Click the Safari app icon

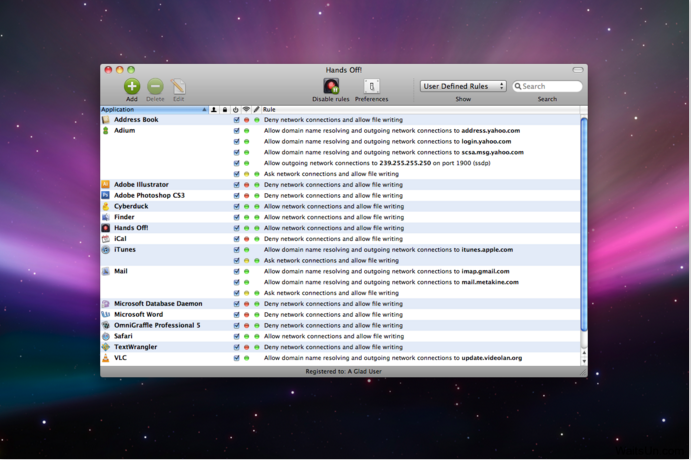pos(106,336)
